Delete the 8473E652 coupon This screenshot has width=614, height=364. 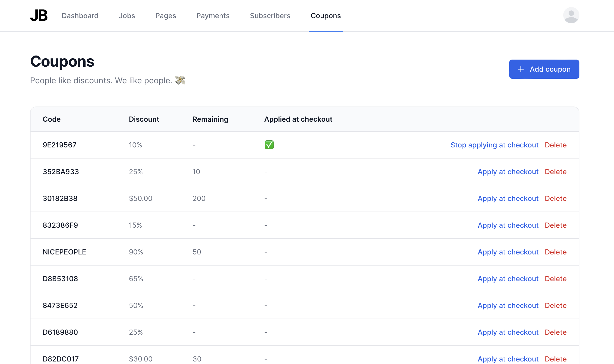555,305
